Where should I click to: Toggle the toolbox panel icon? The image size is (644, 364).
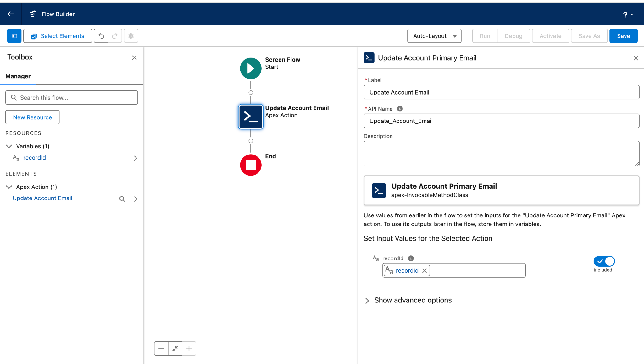click(x=14, y=36)
